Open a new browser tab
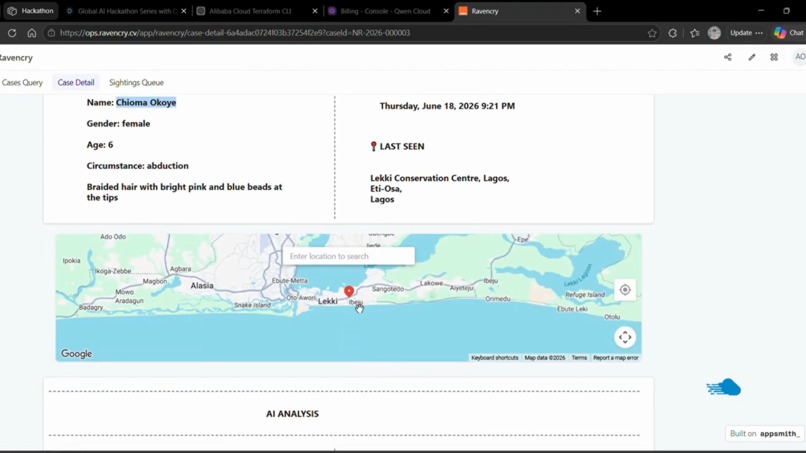 click(597, 11)
